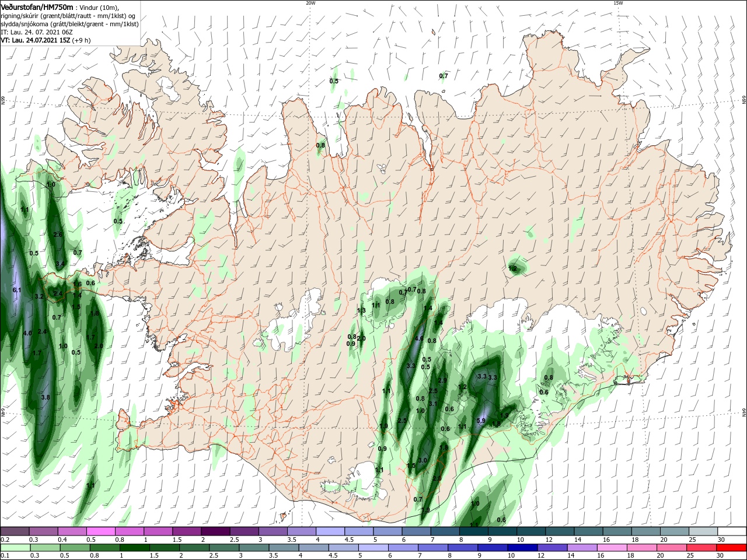Viewport: 747px width, 560px height.
Task: Click the 15W longitude label
Action: (x=618, y=3)
